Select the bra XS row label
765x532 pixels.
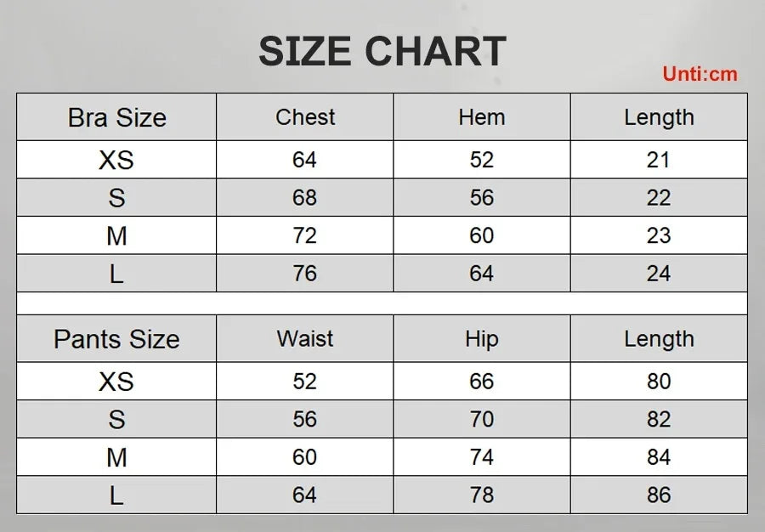click(x=116, y=160)
